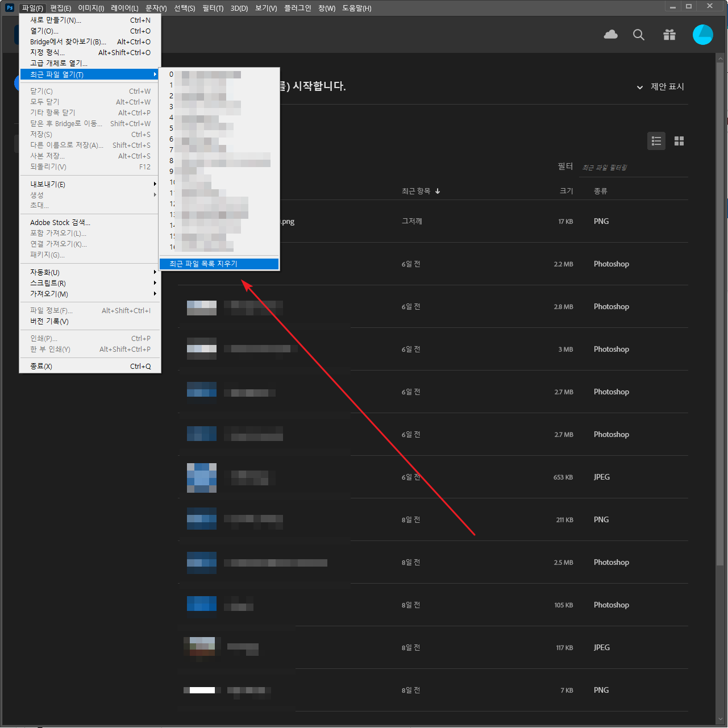
Task: Expand the 스크립트(R) submenu
Action: point(90,283)
